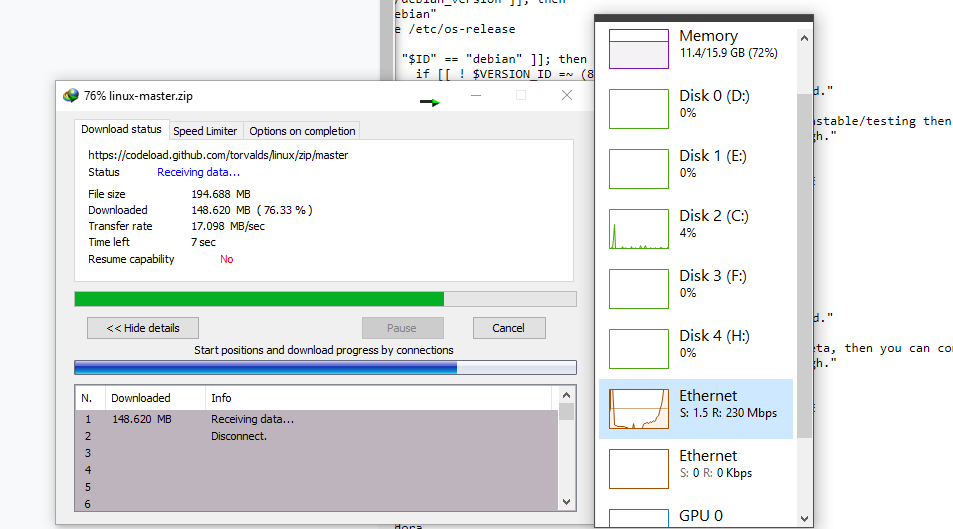
Task: Select the GPU 0 graph item
Action: pos(638,518)
